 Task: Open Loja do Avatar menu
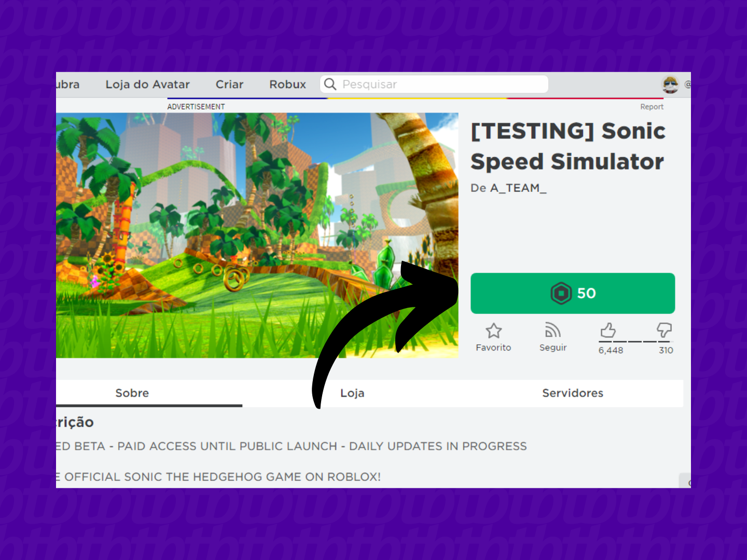[x=147, y=84]
